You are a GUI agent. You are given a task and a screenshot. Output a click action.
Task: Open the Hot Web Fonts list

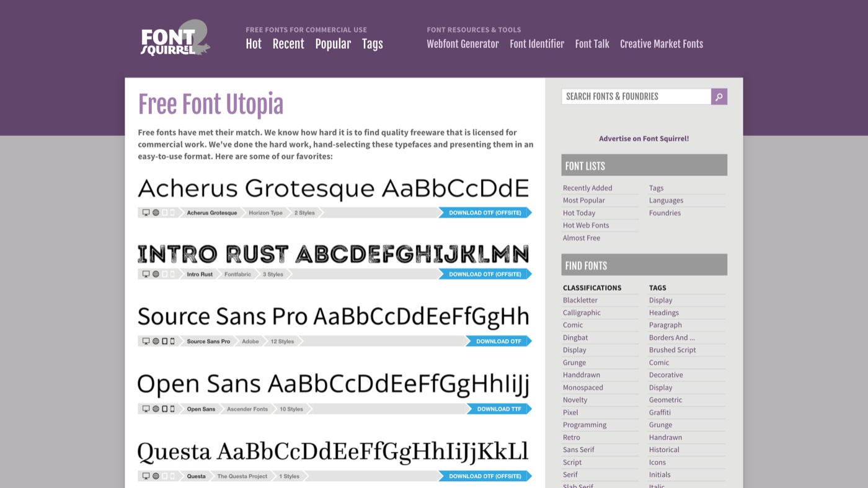(x=586, y=225)
